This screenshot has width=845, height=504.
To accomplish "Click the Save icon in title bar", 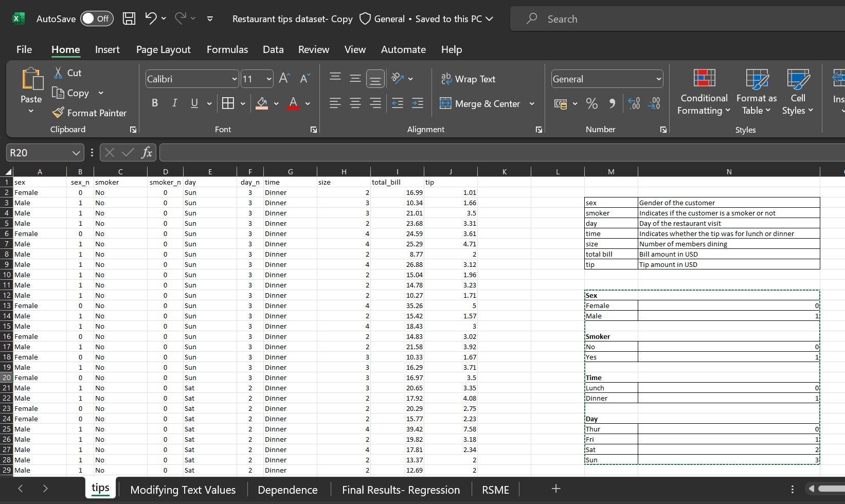I will point(129,19).
